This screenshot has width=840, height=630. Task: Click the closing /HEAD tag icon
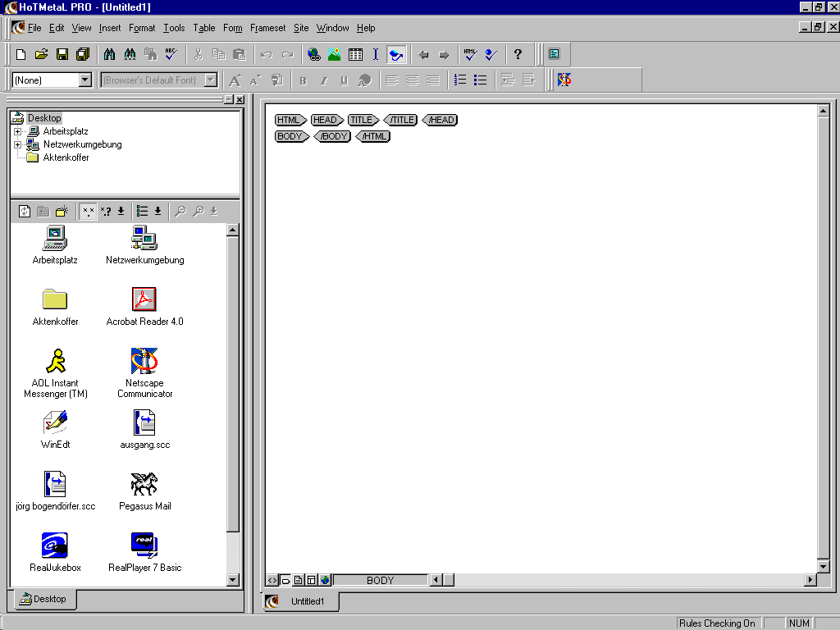(x=440, y=120)
